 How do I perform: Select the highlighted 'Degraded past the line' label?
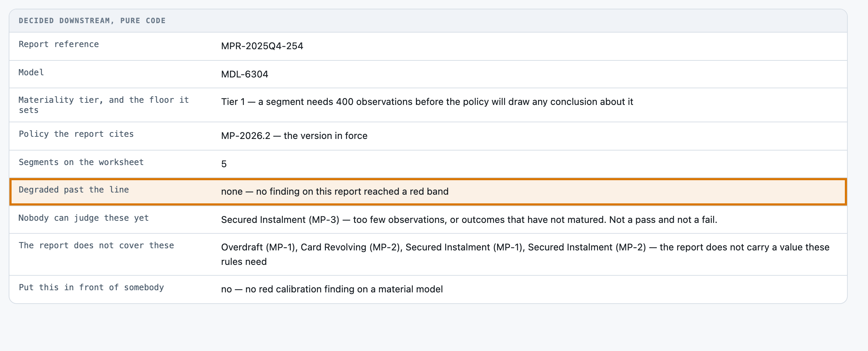pos(74,190)
